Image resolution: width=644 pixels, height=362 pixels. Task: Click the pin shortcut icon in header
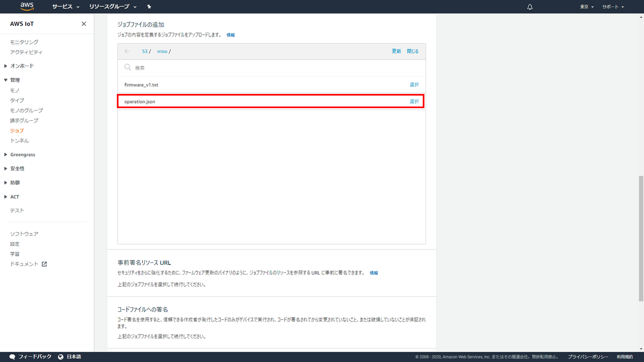(x=149, y=7)
